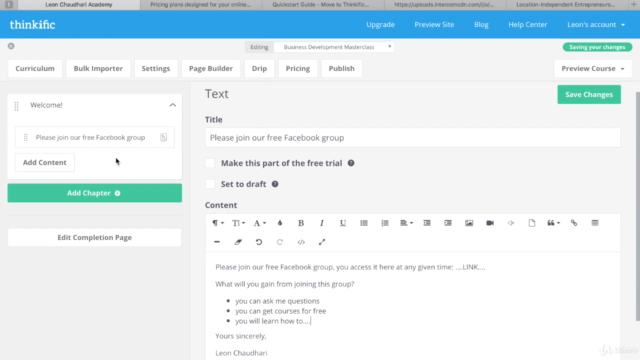Toggle italic formatting in the editor
Viewport: 640px width, 360px height.
(322, 223)
